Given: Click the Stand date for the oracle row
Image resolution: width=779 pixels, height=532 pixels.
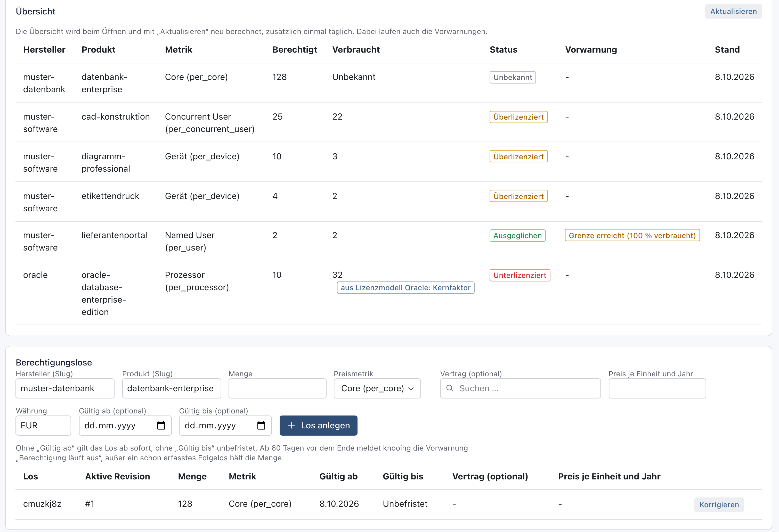Looking at the screenshot, I should [x=734, y=275].
